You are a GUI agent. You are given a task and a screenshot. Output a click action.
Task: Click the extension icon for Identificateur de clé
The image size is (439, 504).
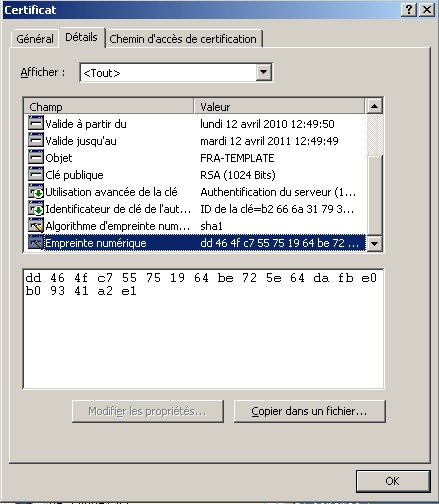coord(36,208)
